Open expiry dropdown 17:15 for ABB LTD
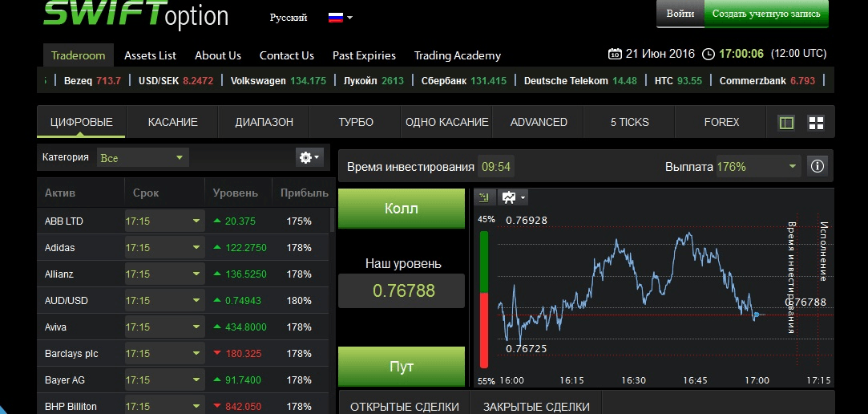 point(164,221)
